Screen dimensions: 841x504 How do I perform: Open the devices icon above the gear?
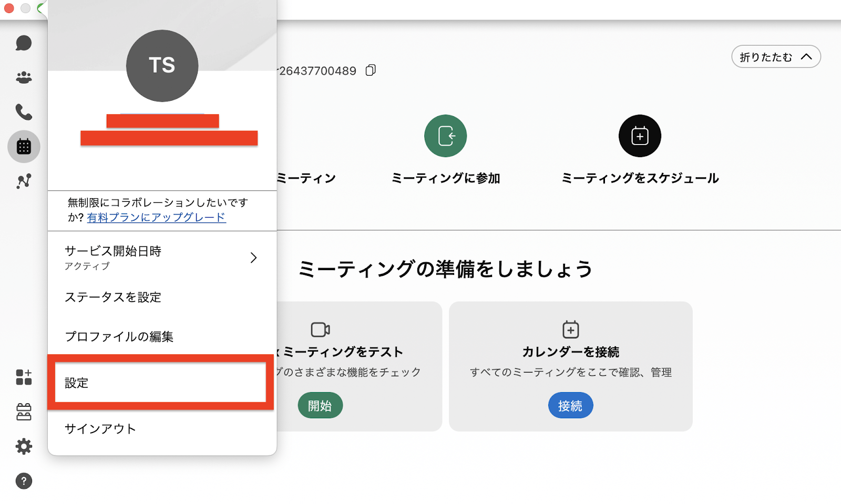(24, 412)
